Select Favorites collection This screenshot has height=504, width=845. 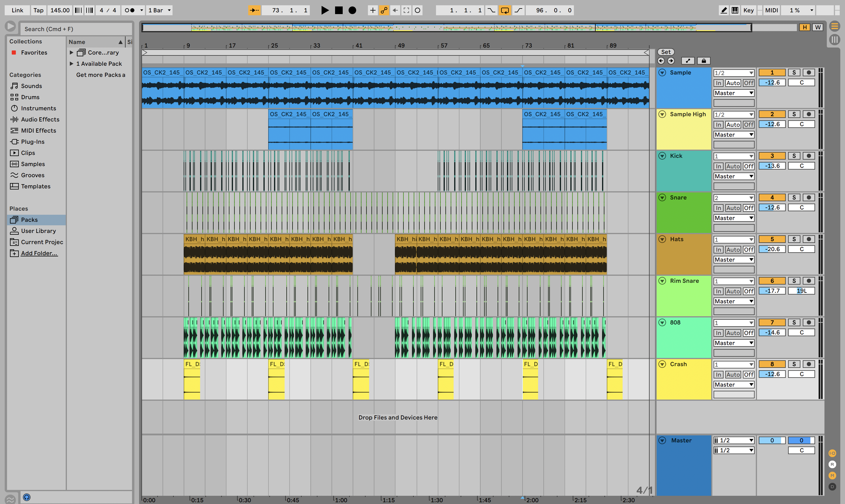click(34, 52)
